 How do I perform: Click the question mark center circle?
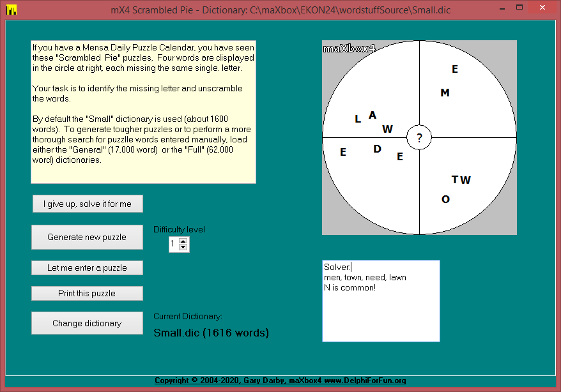(419, 137)
